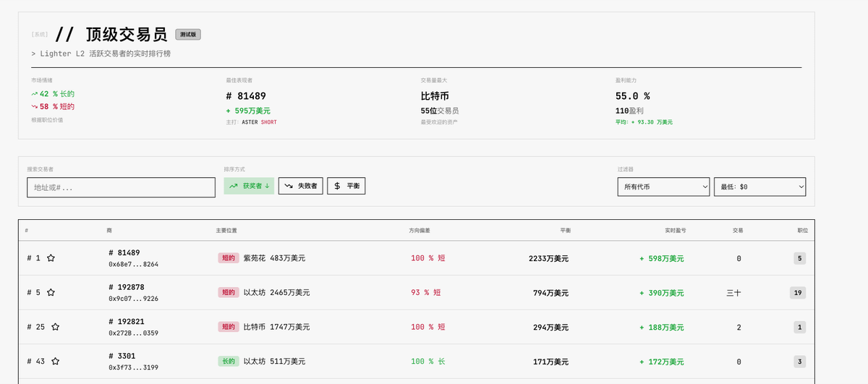
Task: Click the trader search input field
Action: click(121, 187)
